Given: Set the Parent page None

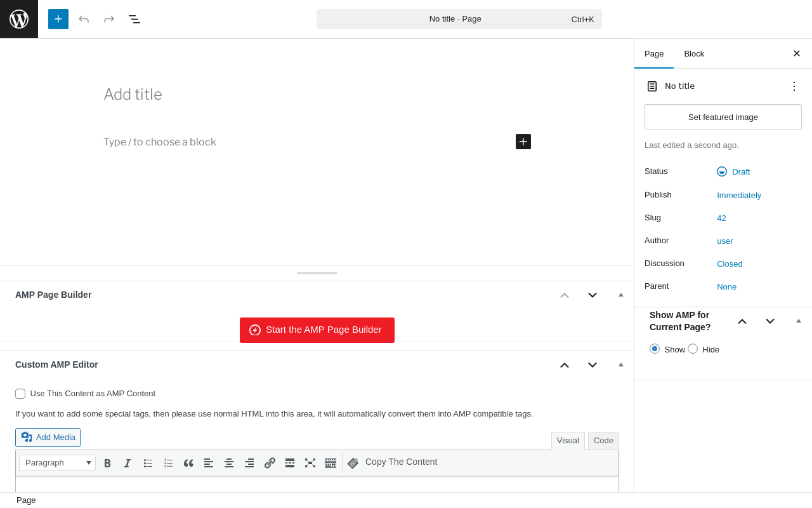Looking at the screenshot, I should point(727,286).
